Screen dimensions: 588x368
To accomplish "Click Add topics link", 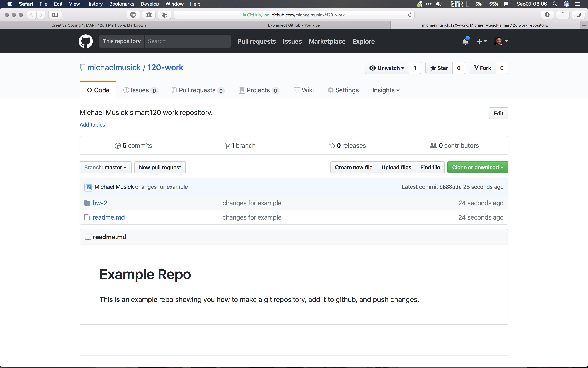I will point(92,125).
